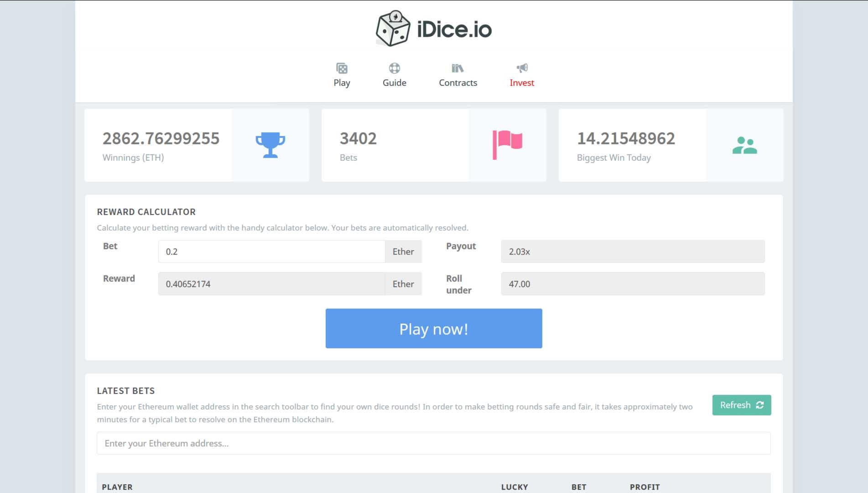Image resolution: width=868 pixels, height=493 pixels.
Task: Click the Guide lifebuoy icon
Action: pyautogui.click(x=394, y=68)
